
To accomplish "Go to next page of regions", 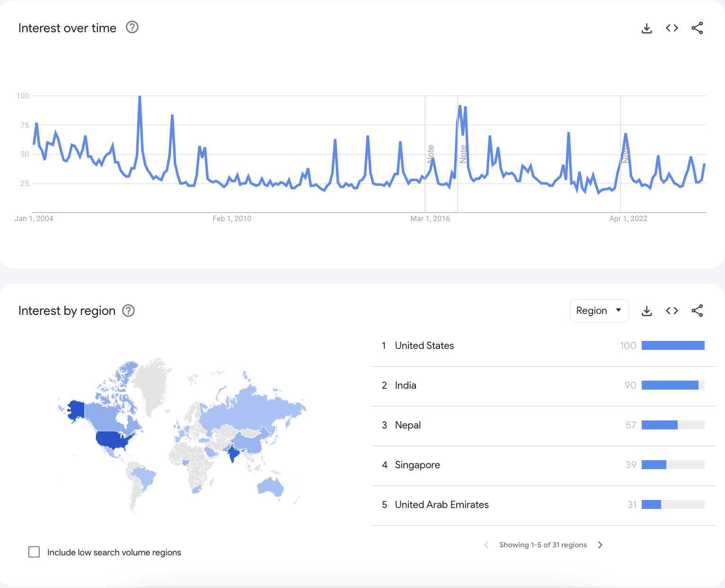I will click(x=600, y=545).
